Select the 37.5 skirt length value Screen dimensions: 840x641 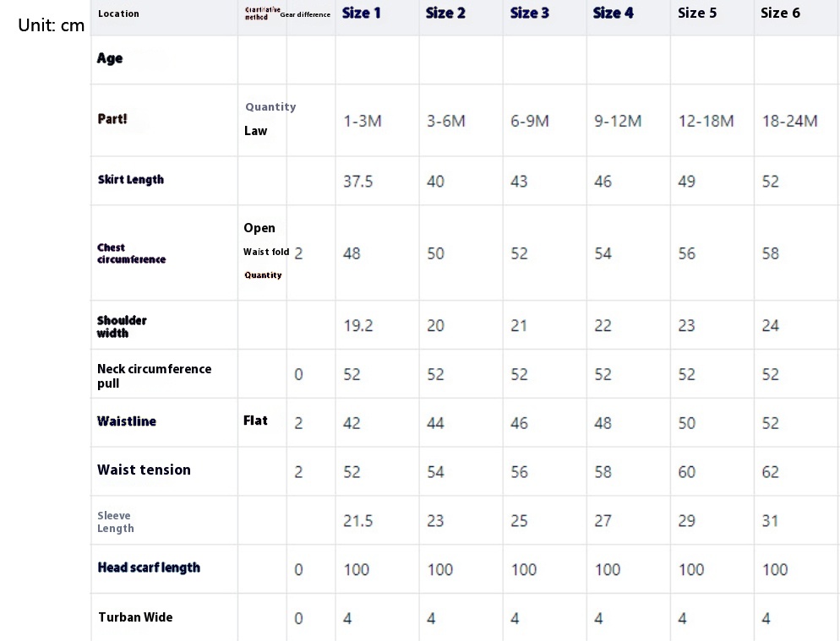[x=358, y=182]
